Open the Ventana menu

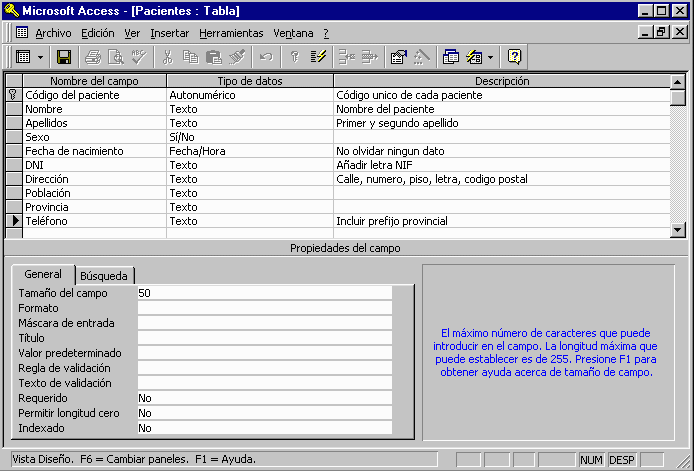(x=293, y=33)
